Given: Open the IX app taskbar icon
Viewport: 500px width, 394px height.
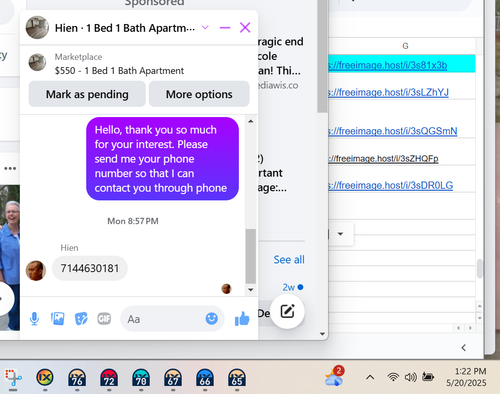Looking at the screenshot, I should point(45,378).
